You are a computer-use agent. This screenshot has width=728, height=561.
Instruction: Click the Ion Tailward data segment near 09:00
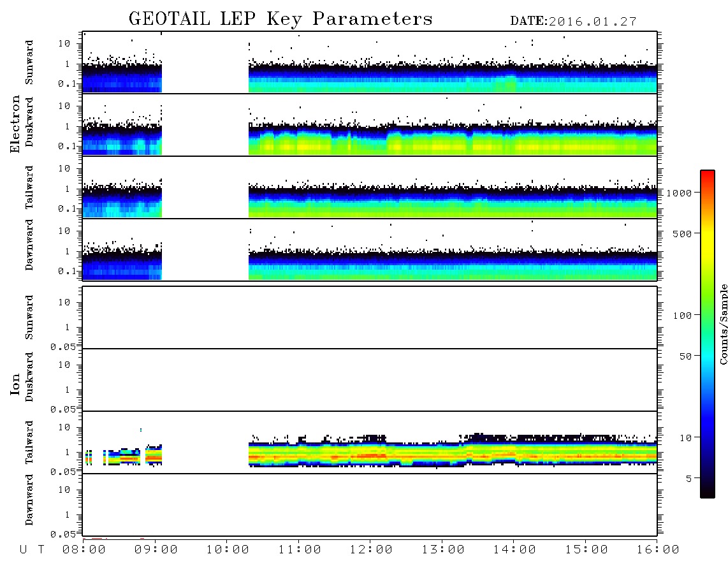[154, 455]
